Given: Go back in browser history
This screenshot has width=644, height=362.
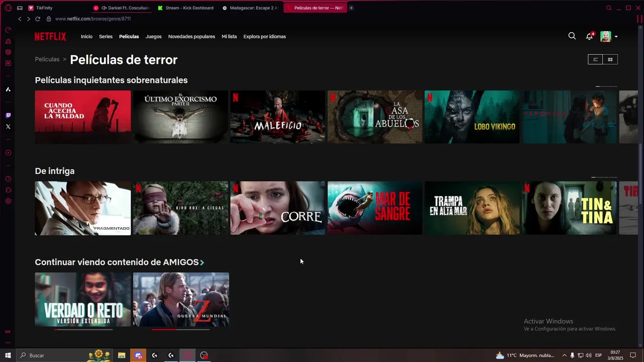Looking at the screenshot, I should pyautogui.click(x=20, y=19).
